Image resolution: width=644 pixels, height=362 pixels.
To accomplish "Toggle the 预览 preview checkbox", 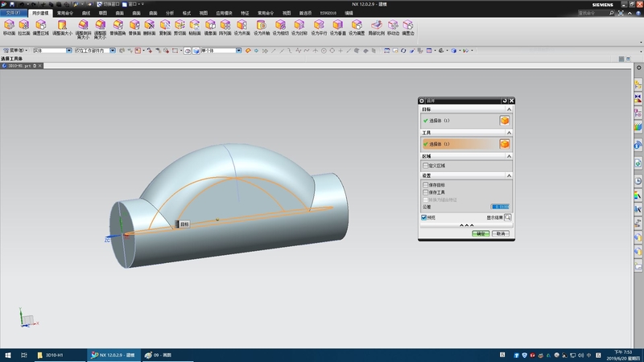I will (424, 217).
